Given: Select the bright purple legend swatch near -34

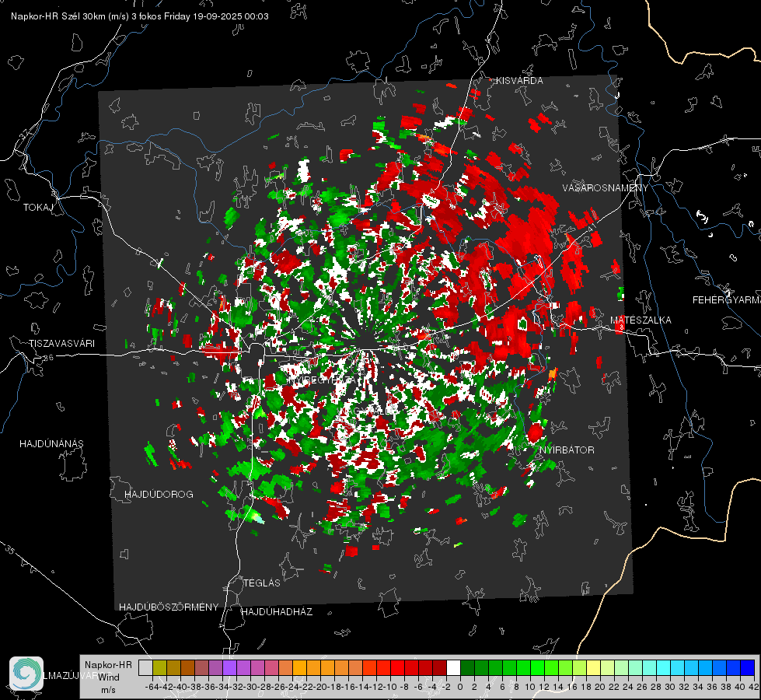Looking at the screenshot, I should click(229, 668).
